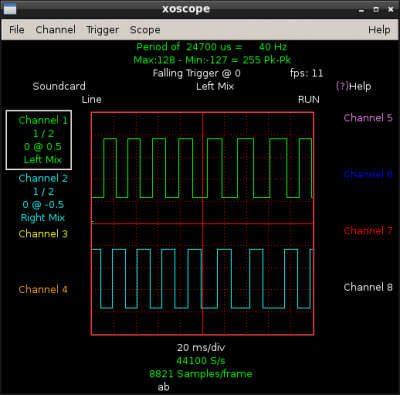The image size is (400, 395).
Task: Open the Help menu in menubar
Action: coord(379,30)
